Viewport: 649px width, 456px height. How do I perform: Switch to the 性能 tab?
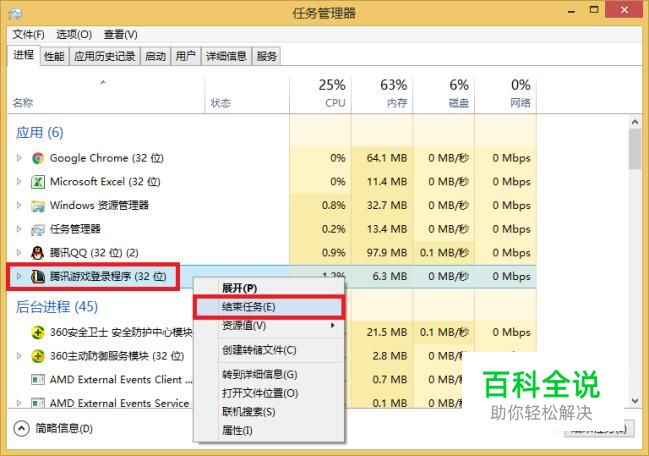pyautogui.click(x=54, y=56)
